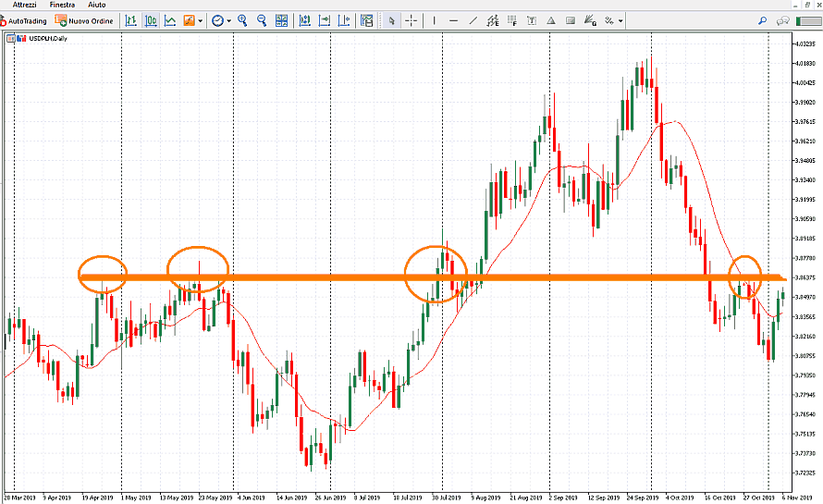Click the Nuovo Ordine button
823x504 pixels.
[85, 19]
